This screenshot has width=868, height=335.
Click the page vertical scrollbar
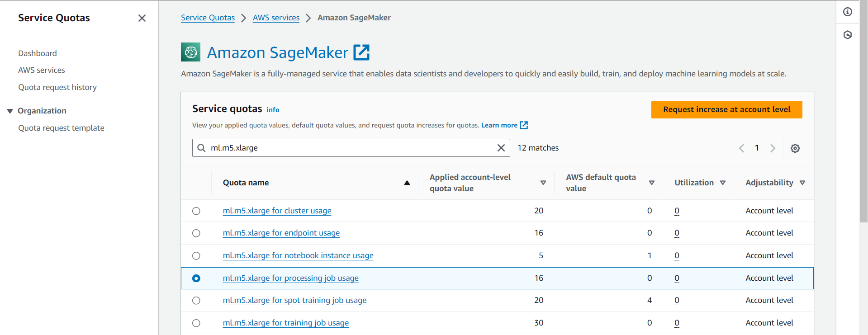coord(863,111)
